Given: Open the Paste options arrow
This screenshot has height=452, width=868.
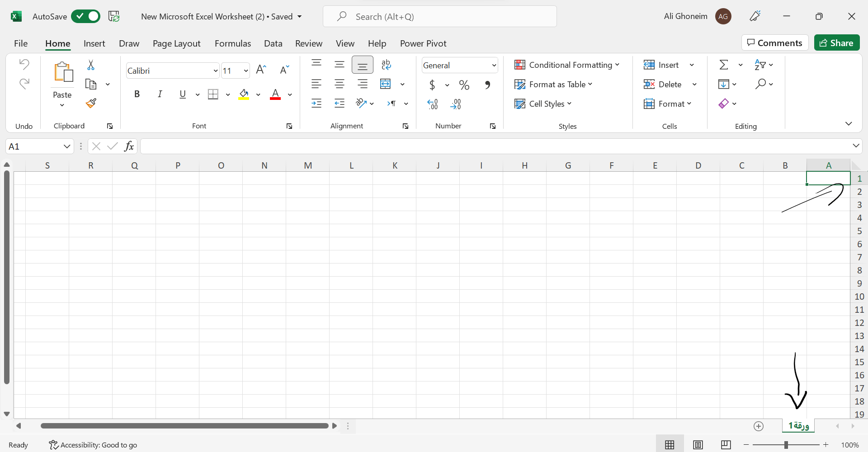Looking at the screenshot, I should coord(62,105).
